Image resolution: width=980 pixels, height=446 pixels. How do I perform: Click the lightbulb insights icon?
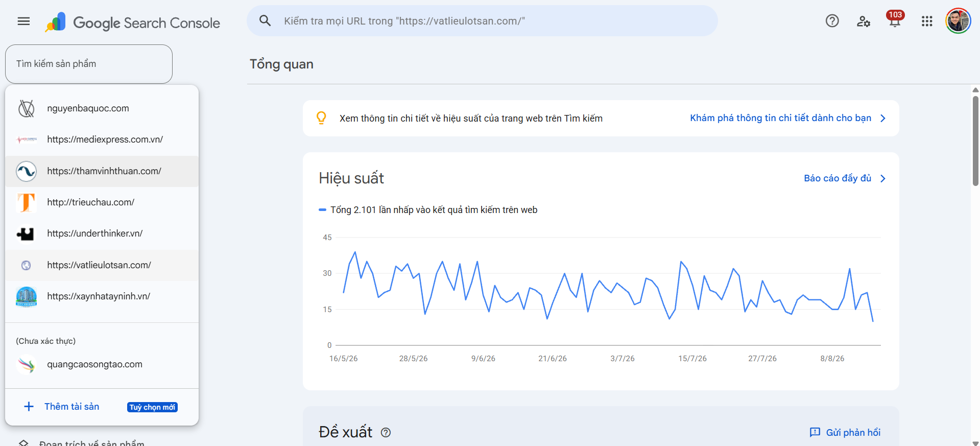[321, 118]
